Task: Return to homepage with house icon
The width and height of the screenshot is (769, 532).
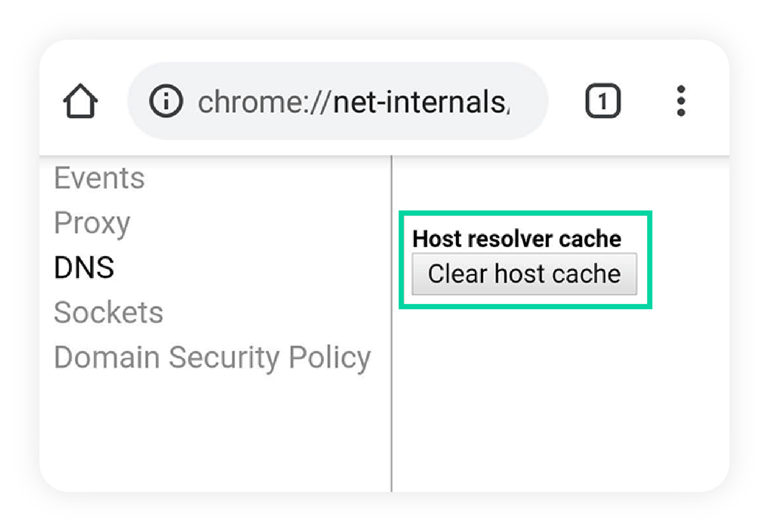Action: coord(81,101)
